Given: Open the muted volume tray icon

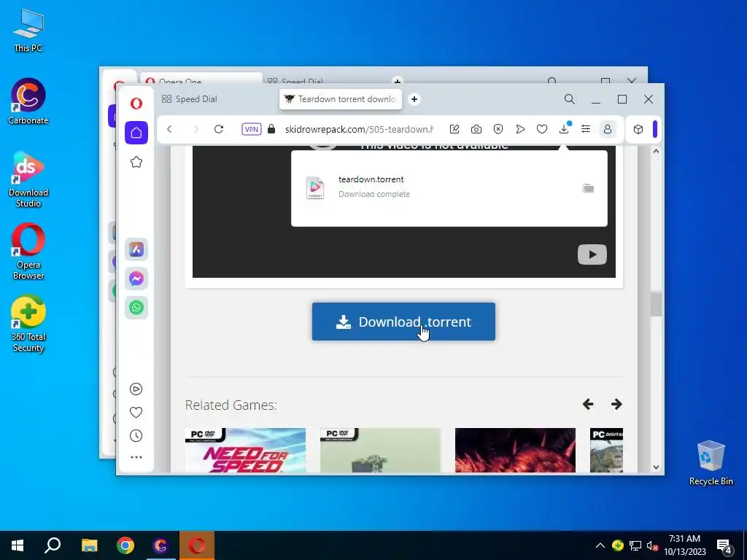Looking at the screenshot, I should [x=653, y=545].
